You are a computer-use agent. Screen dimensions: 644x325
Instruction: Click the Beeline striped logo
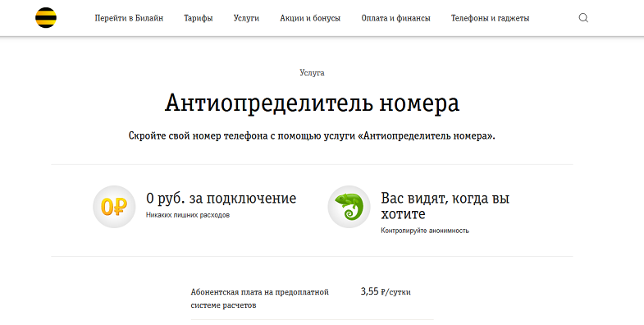[46, 18]
